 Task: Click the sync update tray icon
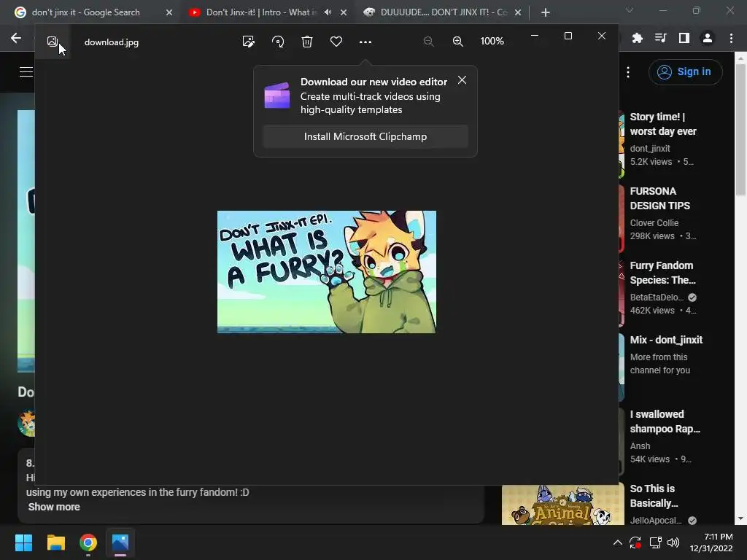click(635, 542)
